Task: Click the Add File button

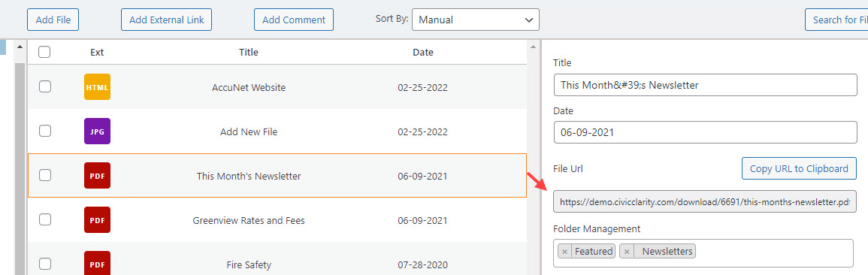Action: 53,20
